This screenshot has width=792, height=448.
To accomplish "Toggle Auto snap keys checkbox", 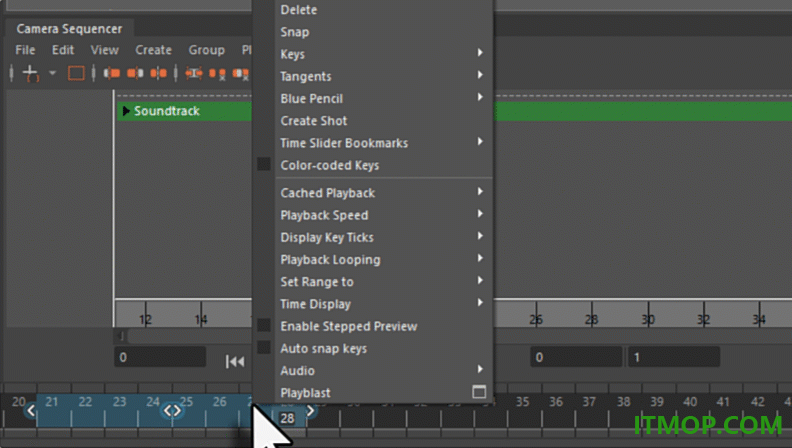I will pyautogui.click(x=264, y=347).
